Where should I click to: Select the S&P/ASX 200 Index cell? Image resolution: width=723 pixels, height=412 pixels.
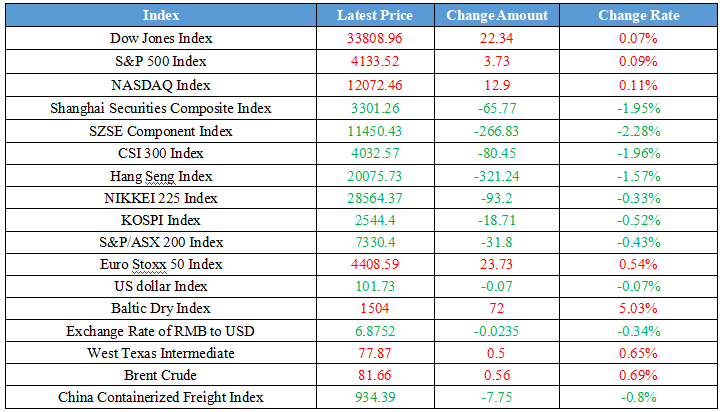(162, 243)
